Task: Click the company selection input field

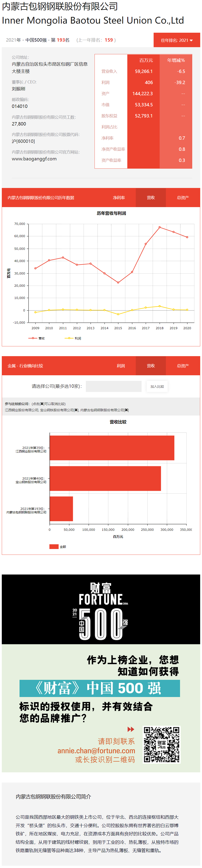Action: (113, 386)
